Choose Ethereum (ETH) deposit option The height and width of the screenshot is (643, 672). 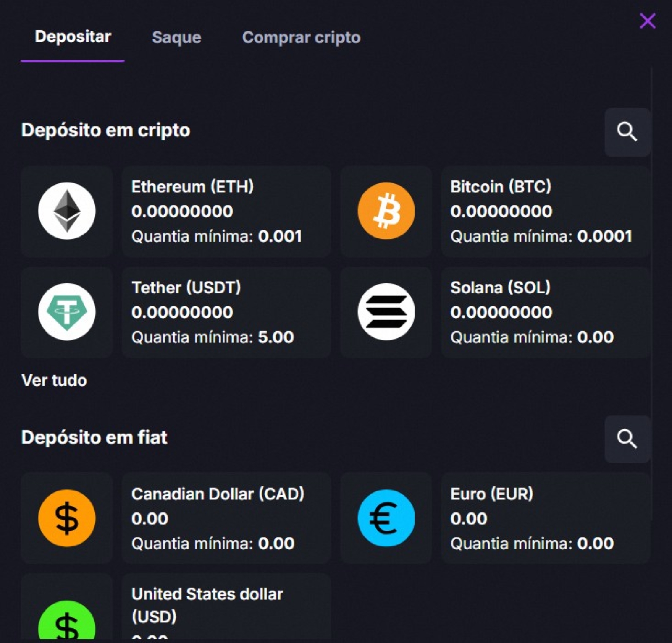coord(226,211)
